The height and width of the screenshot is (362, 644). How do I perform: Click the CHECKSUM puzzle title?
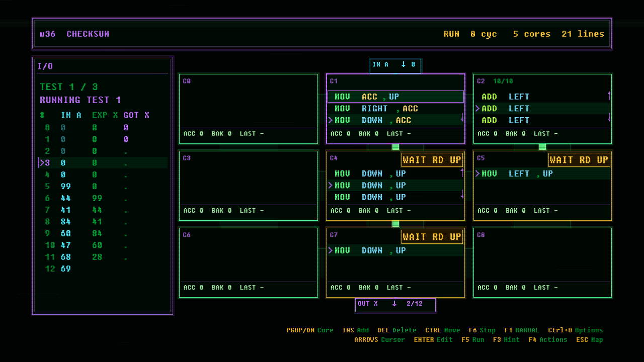pyautogui.click(x=88, y=34)
